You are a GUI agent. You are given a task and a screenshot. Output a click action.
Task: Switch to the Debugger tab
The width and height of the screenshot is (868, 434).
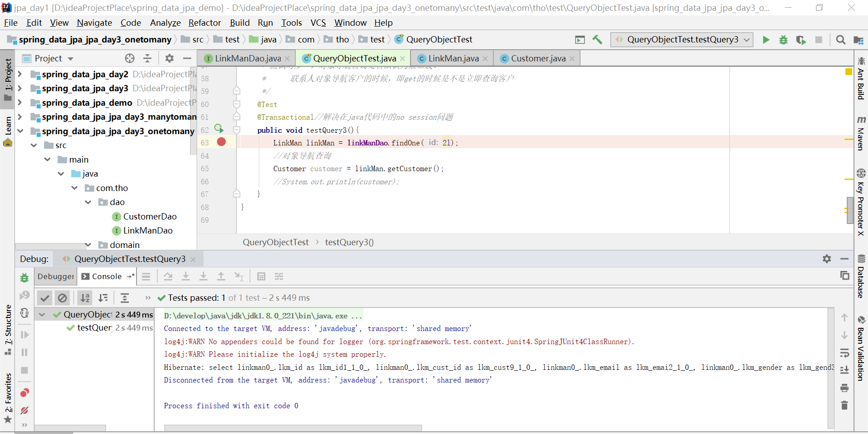(x=56, y=276)
